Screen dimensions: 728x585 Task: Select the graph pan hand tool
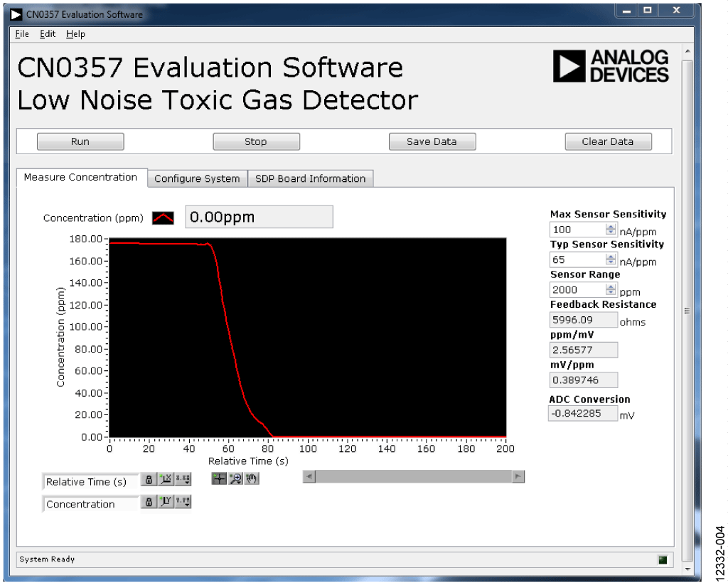[x=252, y=478]
